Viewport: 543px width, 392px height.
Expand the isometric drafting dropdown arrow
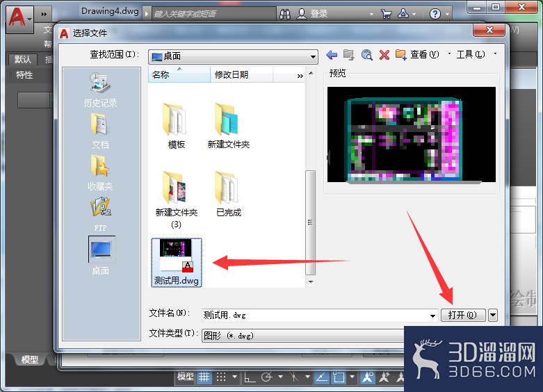(307, 377)
